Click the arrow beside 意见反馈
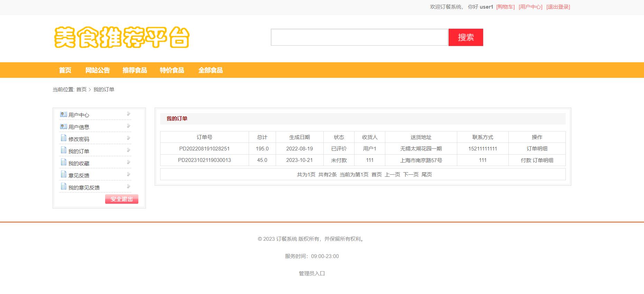This screenshot has width=644, height=294. (128, 174)
